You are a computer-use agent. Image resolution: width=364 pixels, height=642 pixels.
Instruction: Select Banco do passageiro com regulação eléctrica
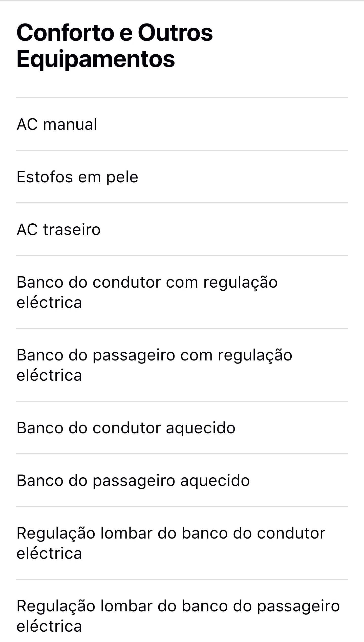[182, 365]
